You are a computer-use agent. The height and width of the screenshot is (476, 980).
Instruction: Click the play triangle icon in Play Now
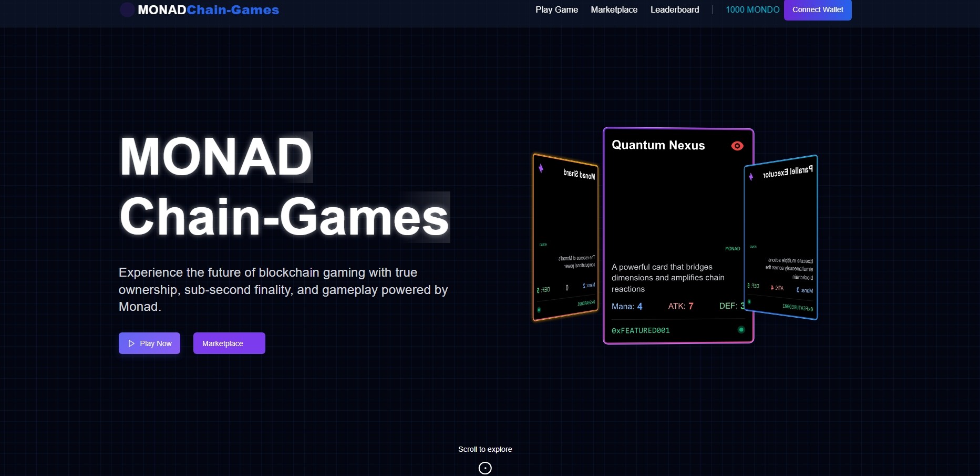tap(131, 343)
